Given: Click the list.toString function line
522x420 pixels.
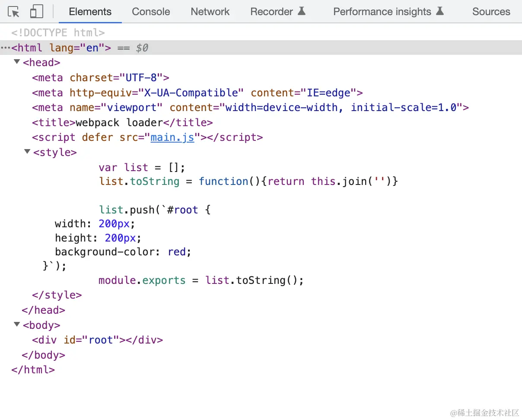Looking at the screenshot, I should (x=248, y=181).
